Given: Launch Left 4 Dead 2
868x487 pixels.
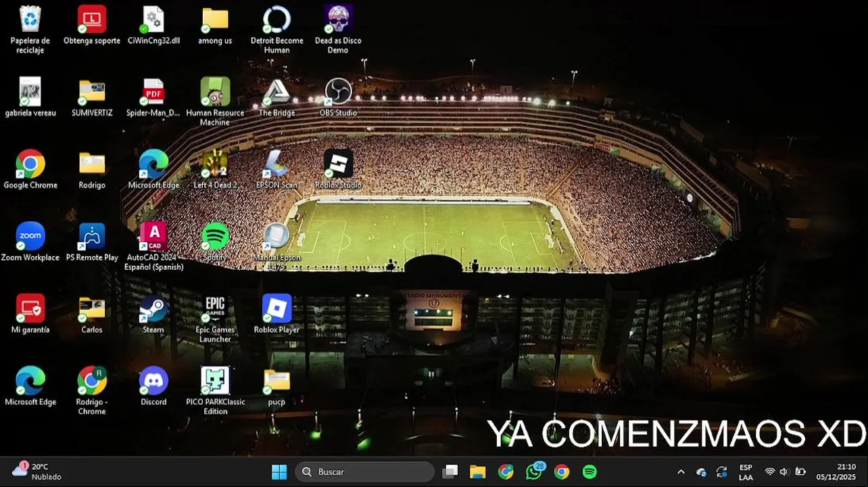Looking at the screenshot, I should [x=215, y=170].
